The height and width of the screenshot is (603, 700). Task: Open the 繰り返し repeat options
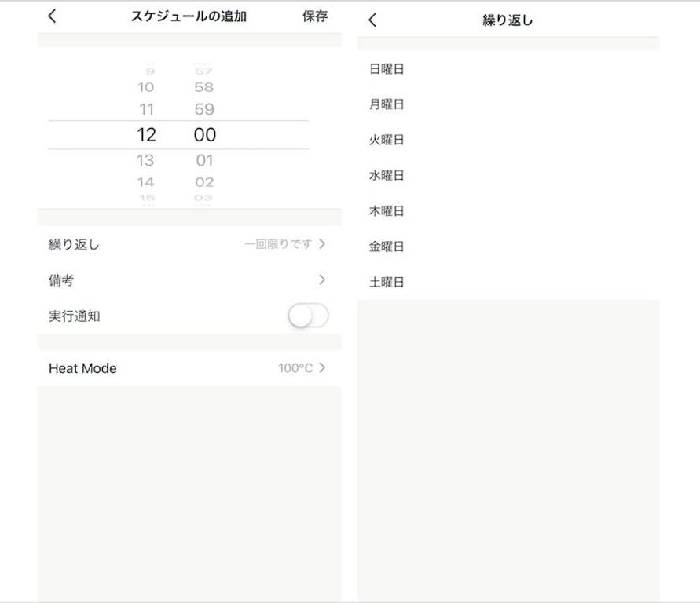189,244
